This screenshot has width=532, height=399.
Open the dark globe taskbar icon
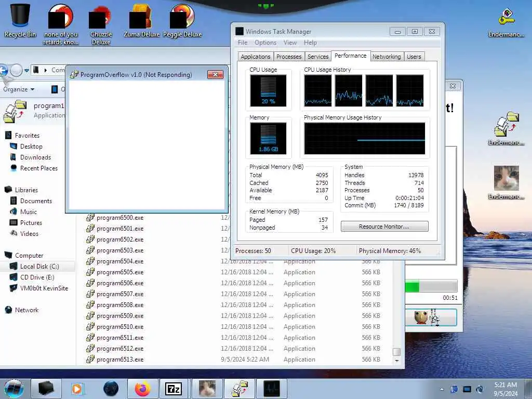pyautogui.click(x=111, y=389)
